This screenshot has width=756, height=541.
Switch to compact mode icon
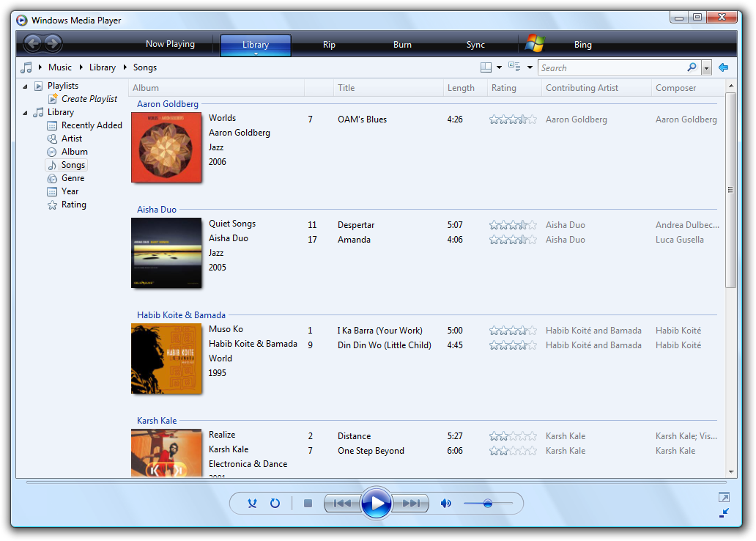[724, 513]
